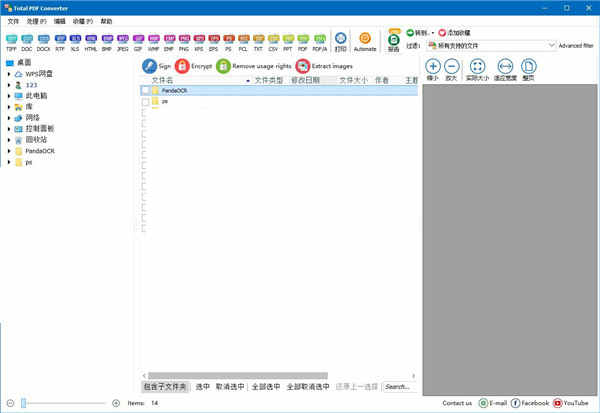Click the Advanced filter link
This screenshot has height=413, width=600.
click(x=576, y=45)
